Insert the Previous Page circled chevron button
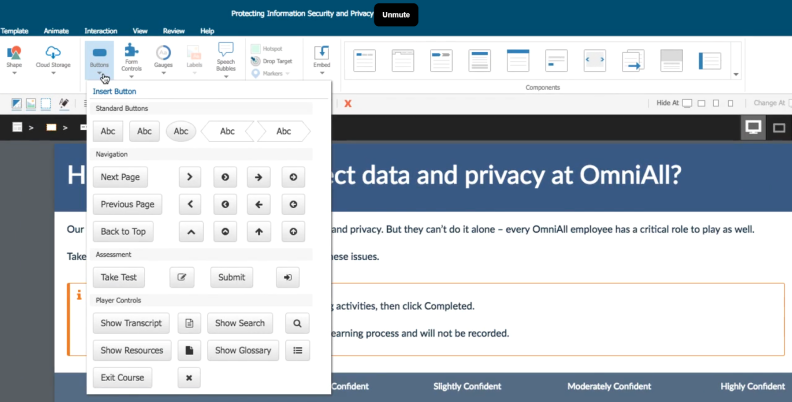 pyautogui.click(x=225, y=205)
